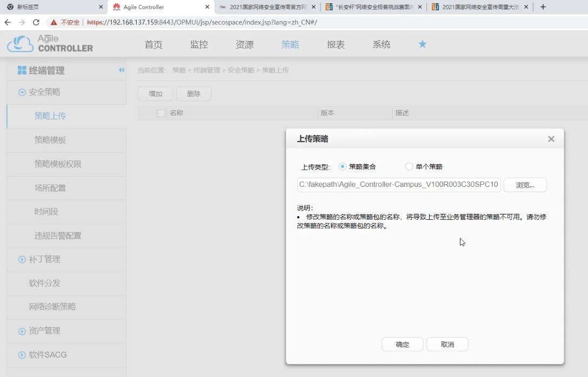Click the 增加 button
This screenshot has height=377, width=588.
(155, 93)
